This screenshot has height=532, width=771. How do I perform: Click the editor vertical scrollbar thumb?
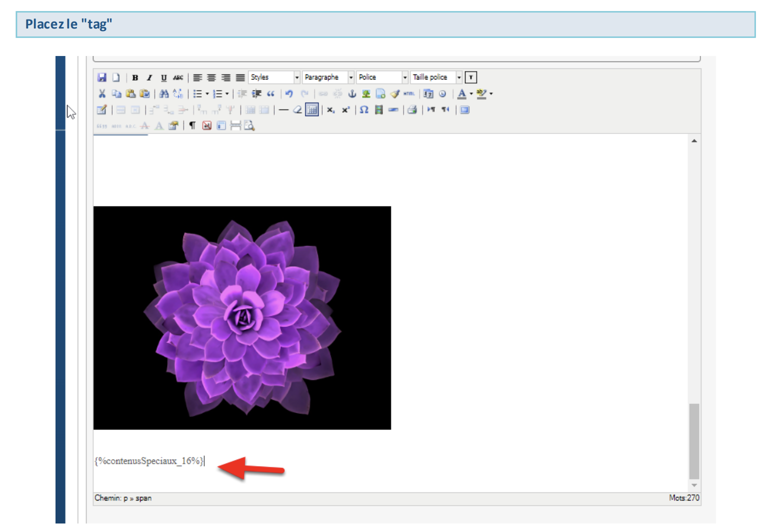694,441
